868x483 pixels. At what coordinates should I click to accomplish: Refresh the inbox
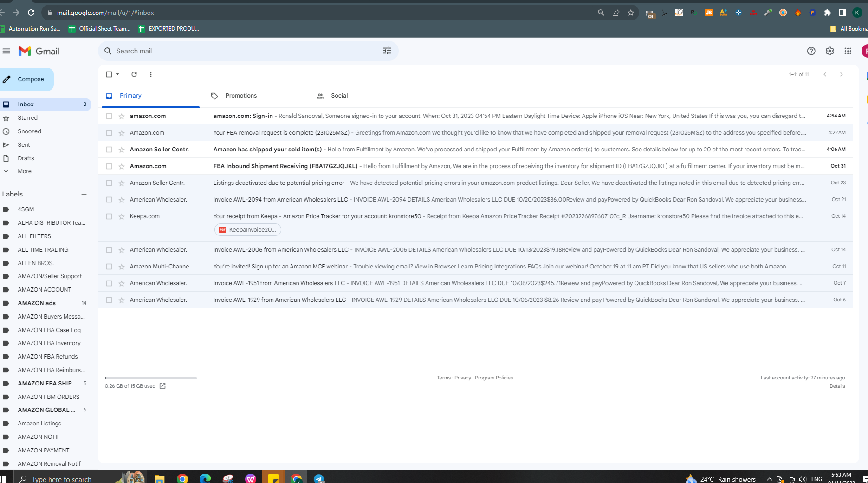point(134,74)
